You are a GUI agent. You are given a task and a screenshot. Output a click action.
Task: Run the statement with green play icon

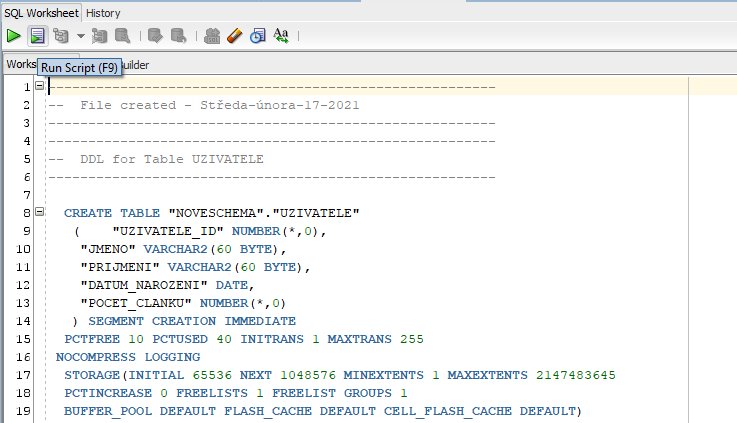click(x=13, y=36)
